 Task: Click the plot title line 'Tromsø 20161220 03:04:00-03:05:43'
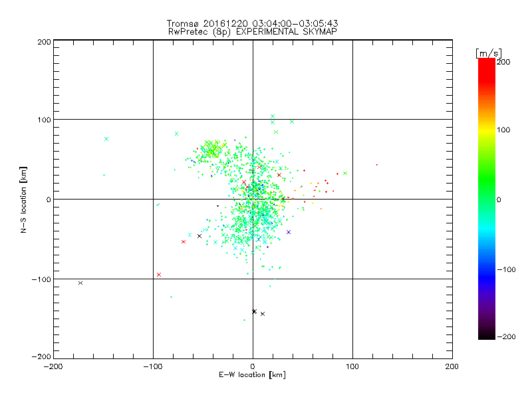[x=252, y=23]
